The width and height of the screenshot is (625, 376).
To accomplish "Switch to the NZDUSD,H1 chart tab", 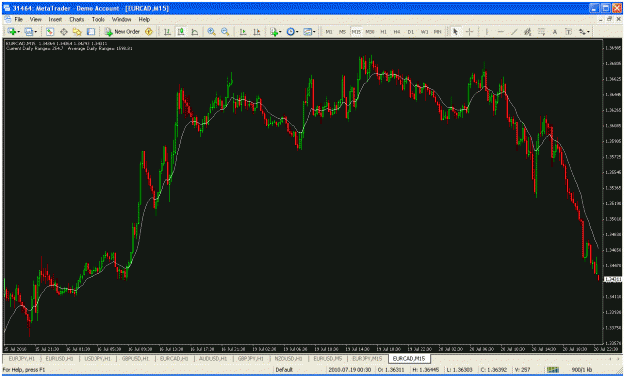I will click(288, 358).
